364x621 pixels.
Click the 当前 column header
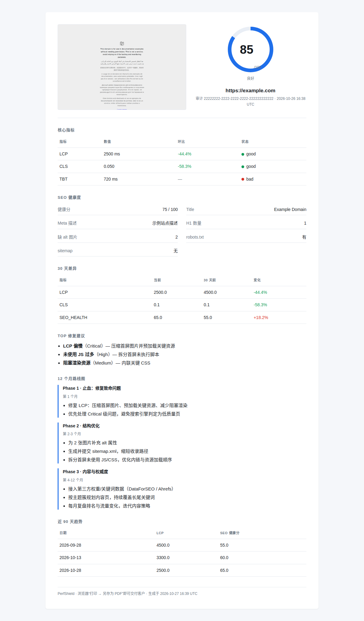[x=157, y=280]
